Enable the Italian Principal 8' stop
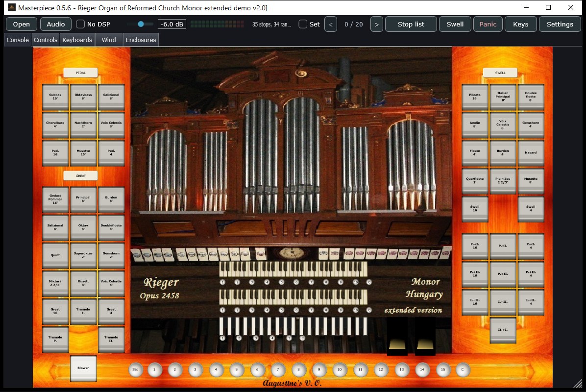 pos(503,97)
